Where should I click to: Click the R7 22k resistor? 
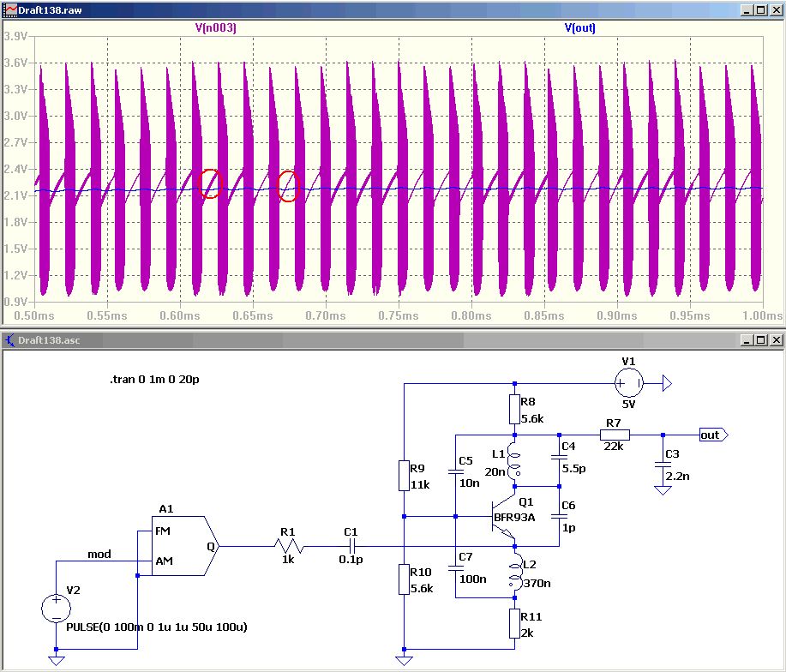(613, 435)
